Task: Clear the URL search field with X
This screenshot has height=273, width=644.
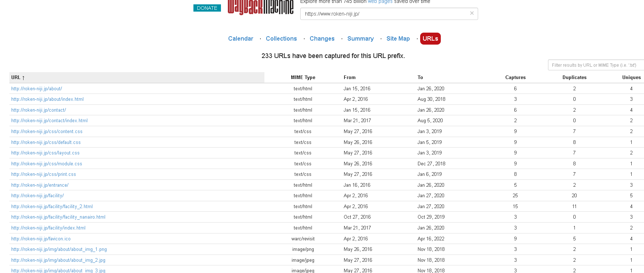Action: (x=472, y=13)
